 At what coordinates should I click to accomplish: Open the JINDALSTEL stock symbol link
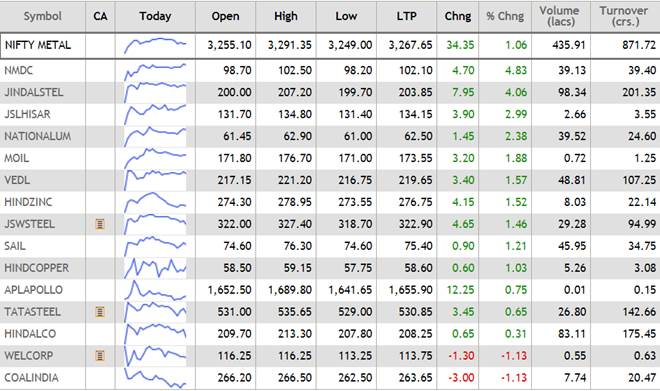tap(34, 92)
